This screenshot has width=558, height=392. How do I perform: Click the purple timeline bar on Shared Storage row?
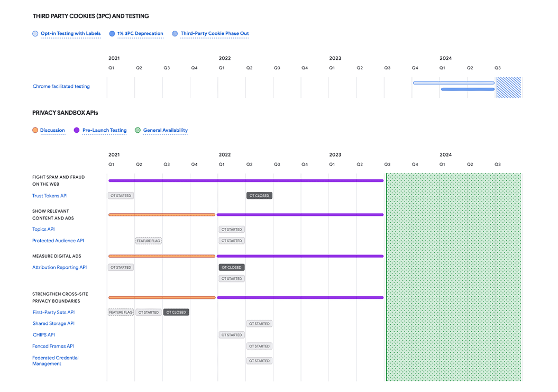(x=301, y=297)
